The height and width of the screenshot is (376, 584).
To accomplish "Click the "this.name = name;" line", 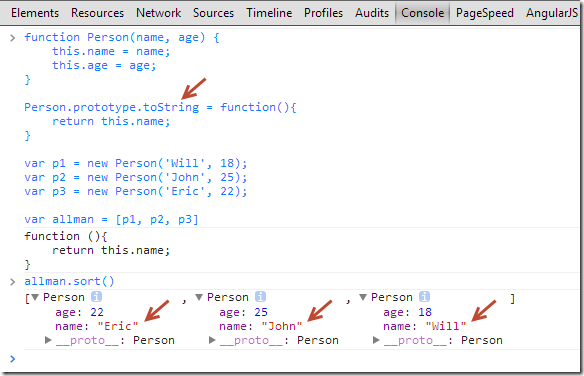I will point(111,51).
